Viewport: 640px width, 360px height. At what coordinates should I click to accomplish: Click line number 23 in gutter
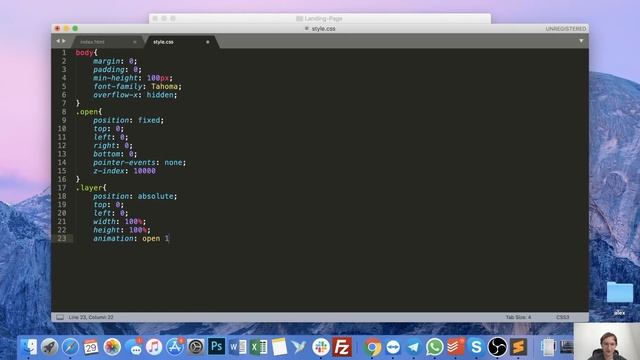pos(62,238)
